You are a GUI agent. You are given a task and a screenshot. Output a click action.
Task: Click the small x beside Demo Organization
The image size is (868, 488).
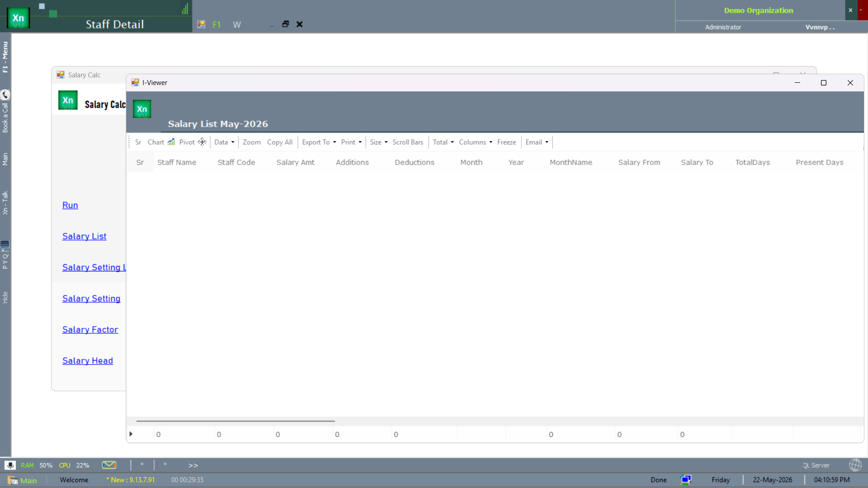(x=850, y=10)
